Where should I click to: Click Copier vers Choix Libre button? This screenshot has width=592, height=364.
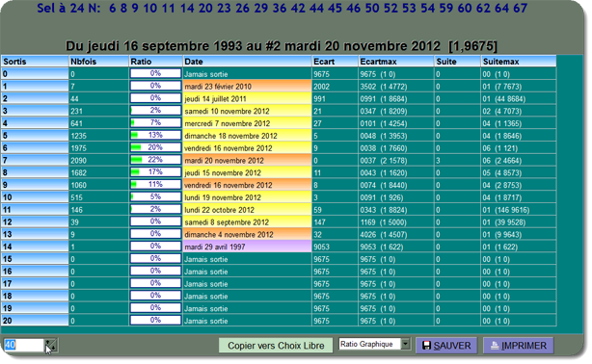276,346
